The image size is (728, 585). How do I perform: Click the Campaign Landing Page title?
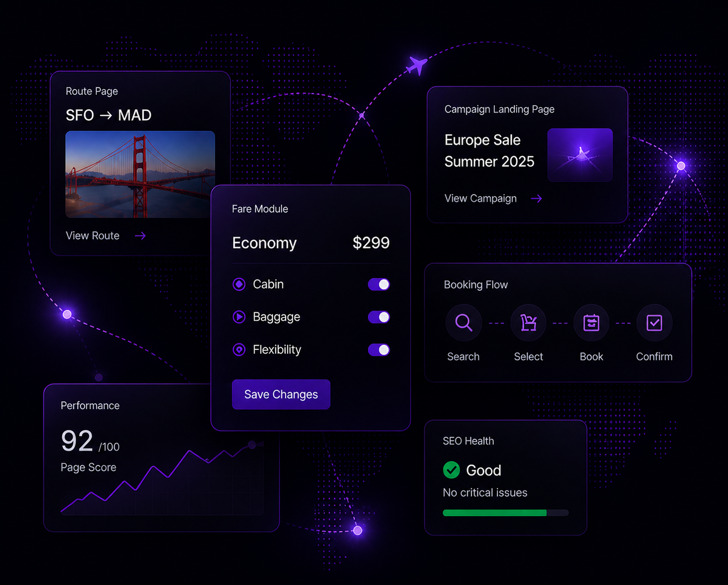coord(499,109)
